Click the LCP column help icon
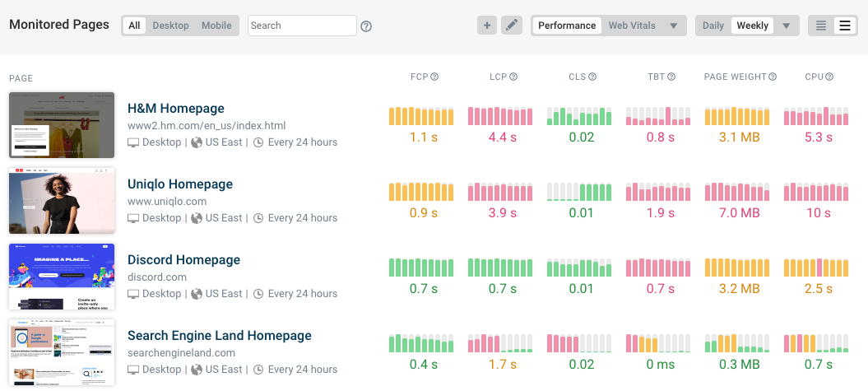 pyautogui.click(x=513, y=77)
